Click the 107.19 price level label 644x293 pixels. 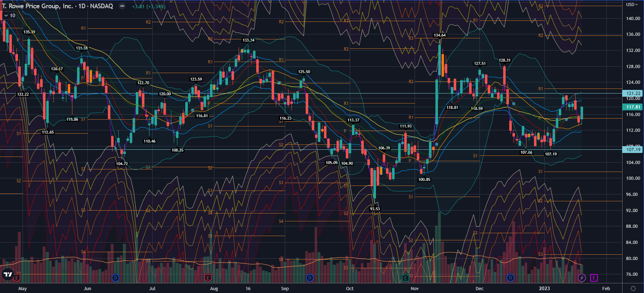click(x=633, y=150)
